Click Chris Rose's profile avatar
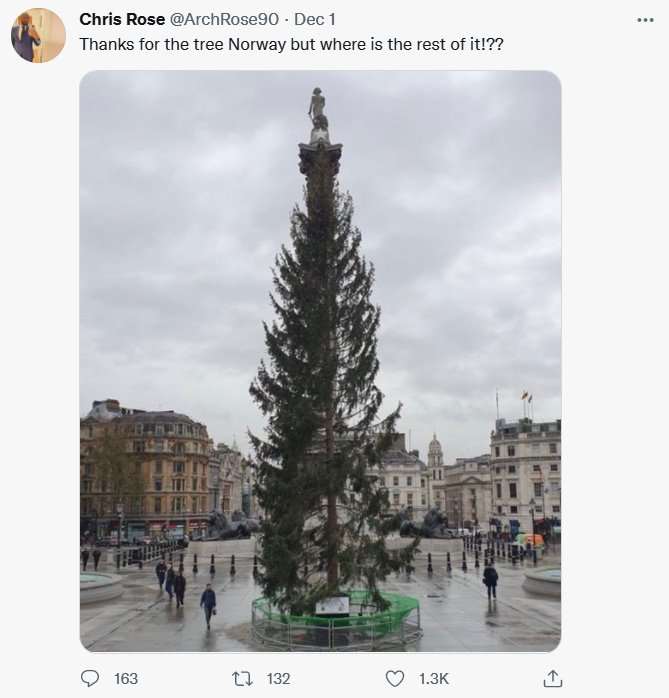Viewport: 669px width, 698px height. click(x=38, y=36)
